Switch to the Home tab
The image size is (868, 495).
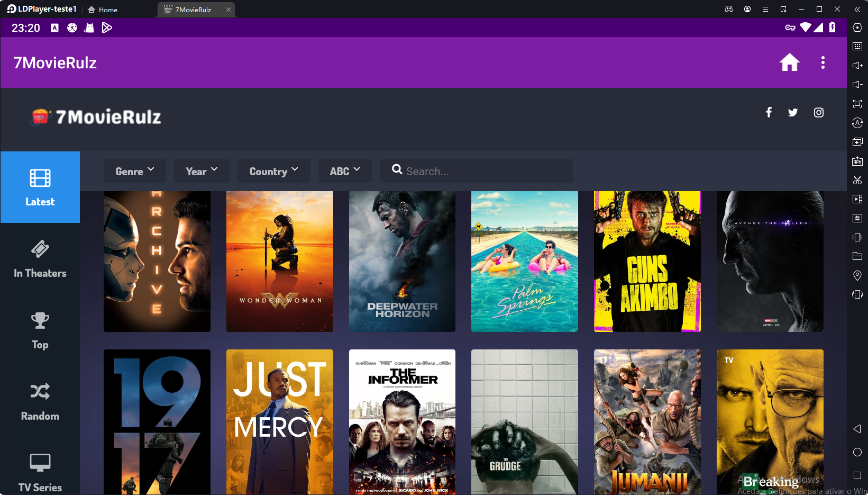(102, 9)
